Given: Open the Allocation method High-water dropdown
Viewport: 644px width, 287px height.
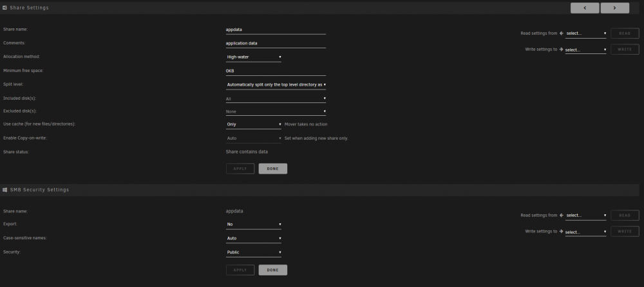Looking at the screenshot, I should point(253,57).
